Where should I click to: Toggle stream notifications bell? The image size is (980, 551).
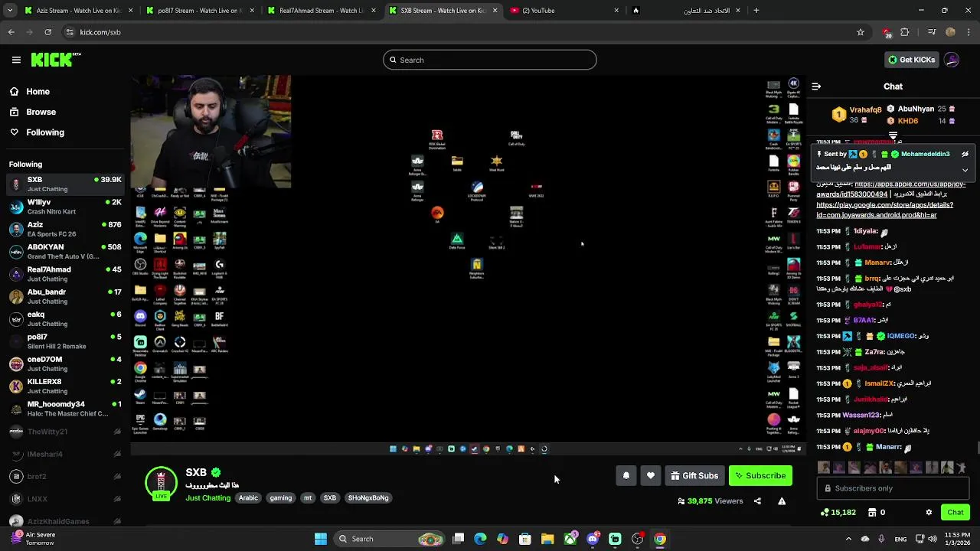point(626,476)
